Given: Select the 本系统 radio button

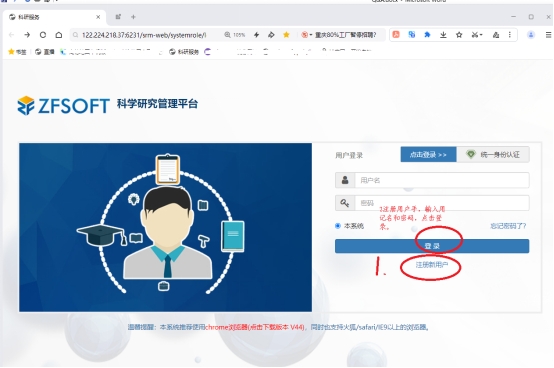Looking at the screenshot, I should click(338, 226).
